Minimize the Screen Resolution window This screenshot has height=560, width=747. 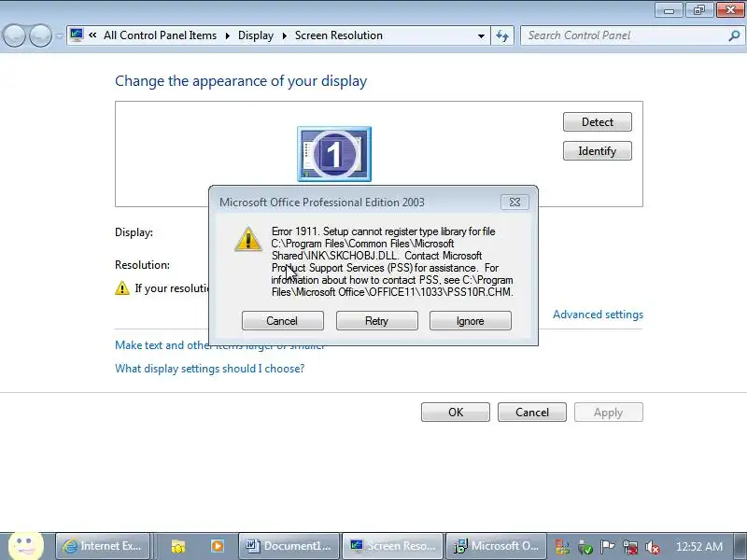coord(669,10)
